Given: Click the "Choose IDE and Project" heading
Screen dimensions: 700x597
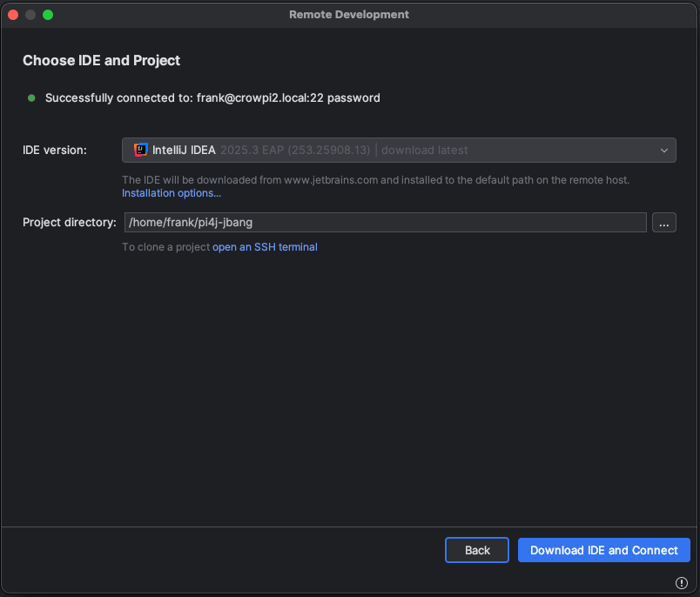Looking at the screenshot, I should pyautogui.click(x=101, y=61).
